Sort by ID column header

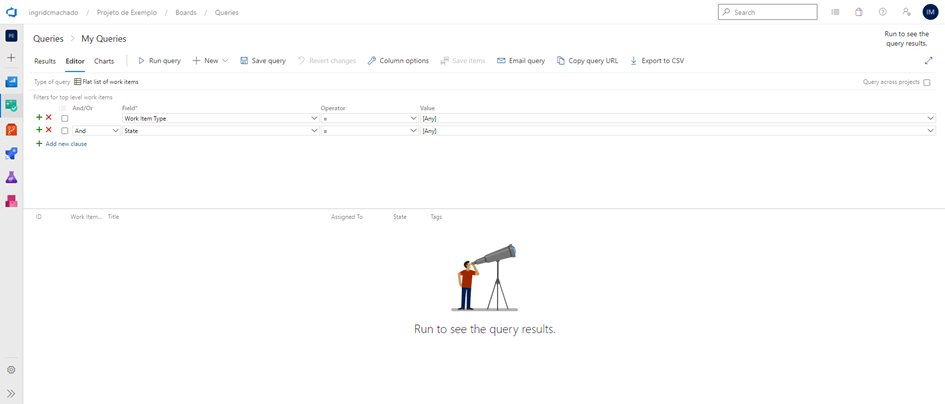click(39, 216)
